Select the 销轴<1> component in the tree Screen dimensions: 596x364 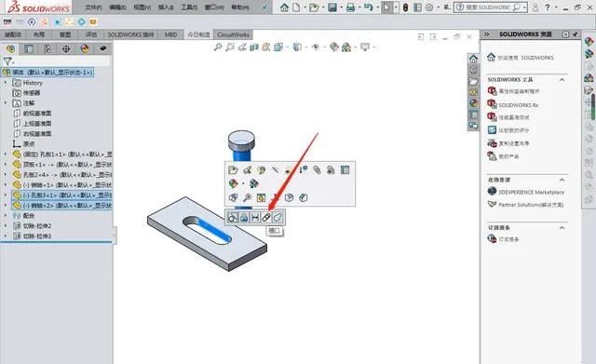61,184
